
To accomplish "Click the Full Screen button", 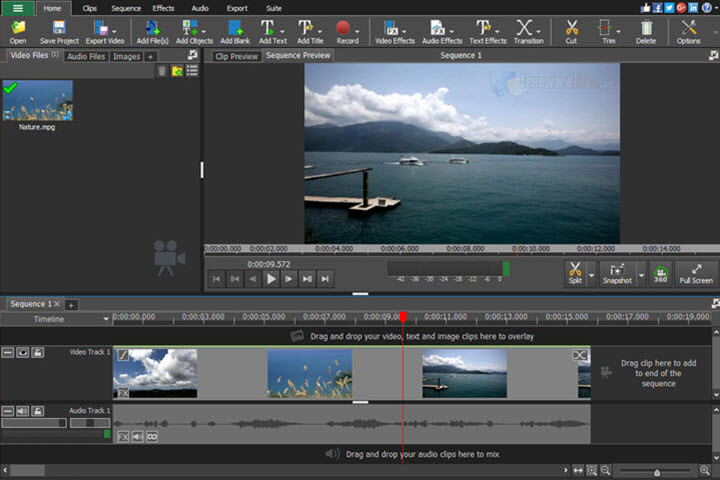I will (x=696, y=273).
